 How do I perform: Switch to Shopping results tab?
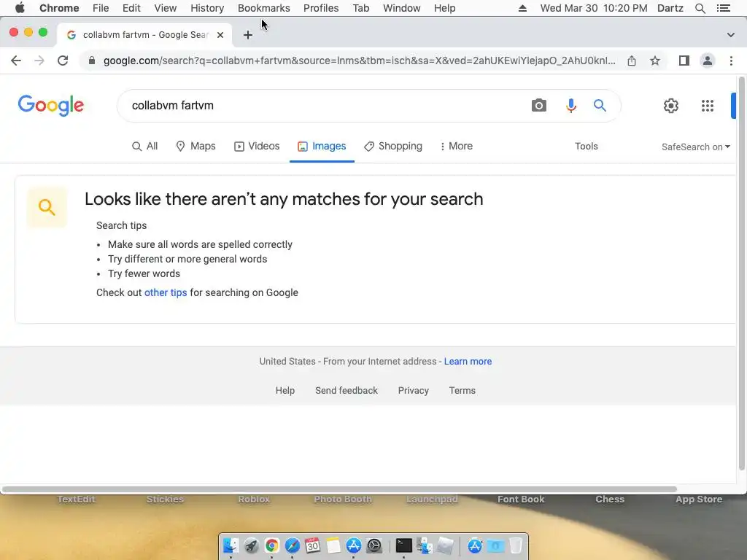pos(393,146)
